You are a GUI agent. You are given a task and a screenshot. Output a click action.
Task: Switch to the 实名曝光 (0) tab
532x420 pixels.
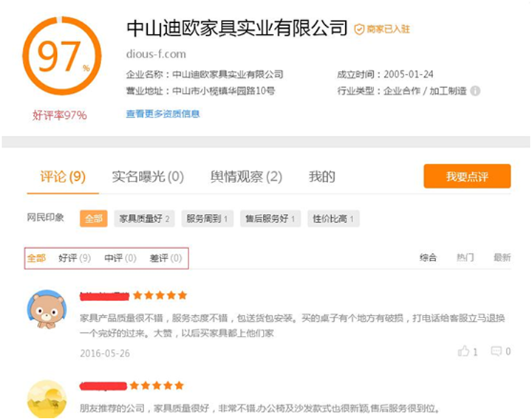[x=148, y=177]
